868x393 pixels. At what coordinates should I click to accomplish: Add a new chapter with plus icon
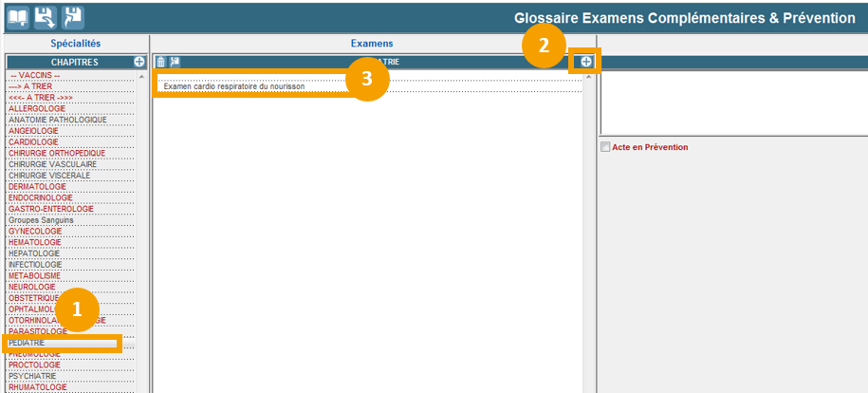pyautogui.click(x=139, y=62)
